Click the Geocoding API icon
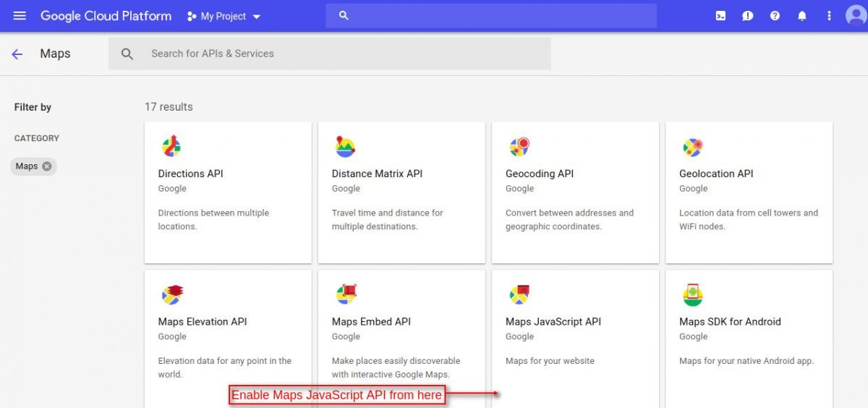This screenshot has height=408, width=868. pyautogui.click(x=519, y=147)
